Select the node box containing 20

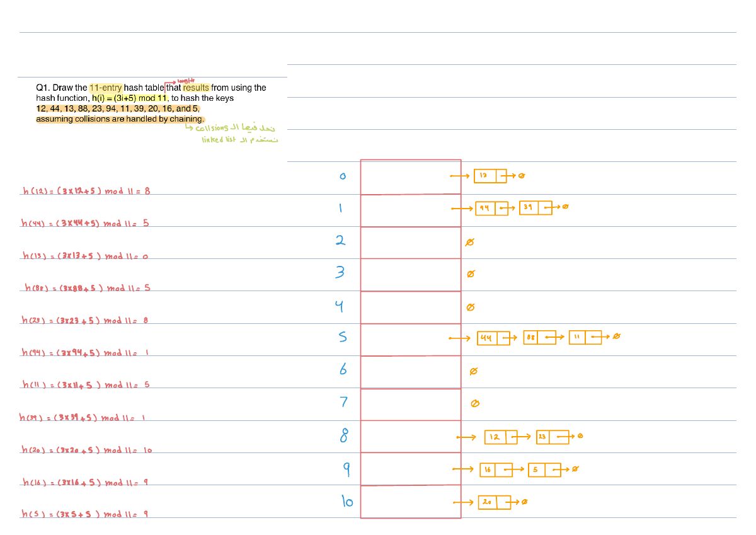click(x=496, y=502)
